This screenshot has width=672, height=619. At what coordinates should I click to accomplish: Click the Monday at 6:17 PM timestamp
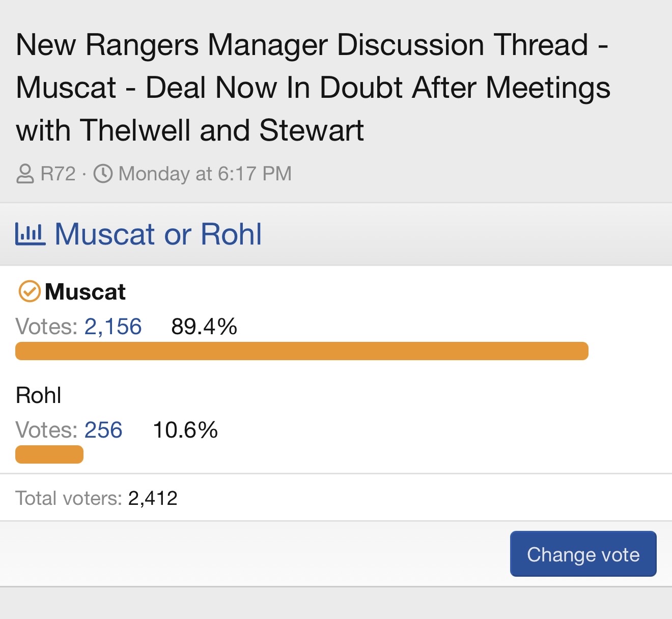205,174
